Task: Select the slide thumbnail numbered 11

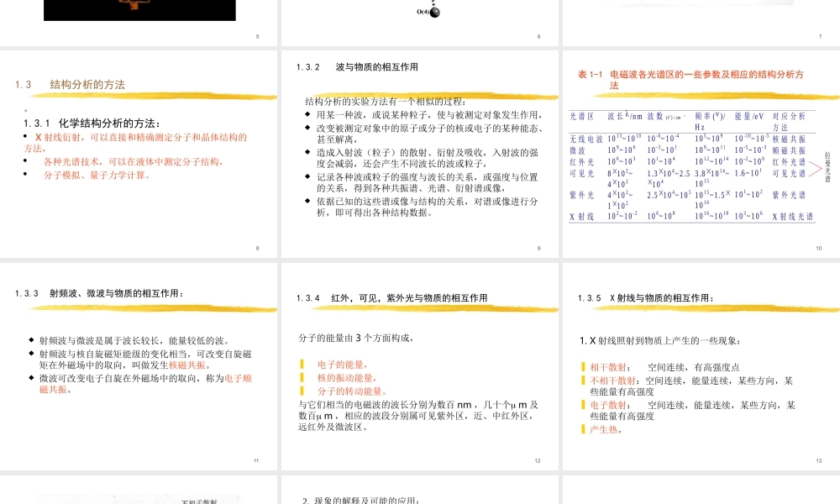Action: pos(139,366)
